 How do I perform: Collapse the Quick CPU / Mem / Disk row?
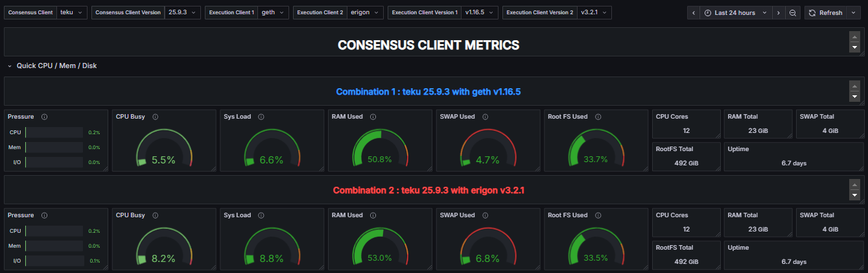point(10,65)
